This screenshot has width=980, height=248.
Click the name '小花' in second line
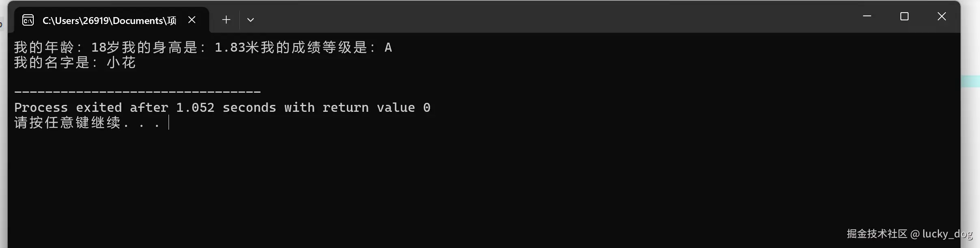(x=121, y=63)
